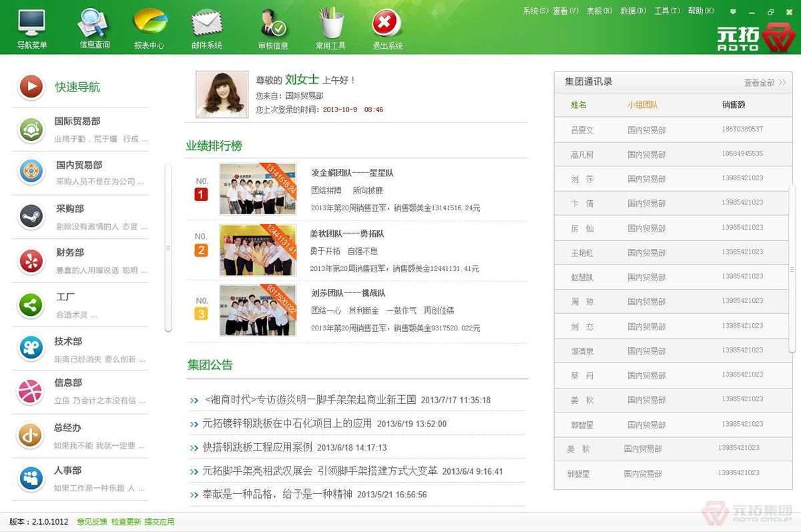Select the 国际贸易部 department icon
The width and height of the screenshot is (801, 532).
click(x=31, y=130)
